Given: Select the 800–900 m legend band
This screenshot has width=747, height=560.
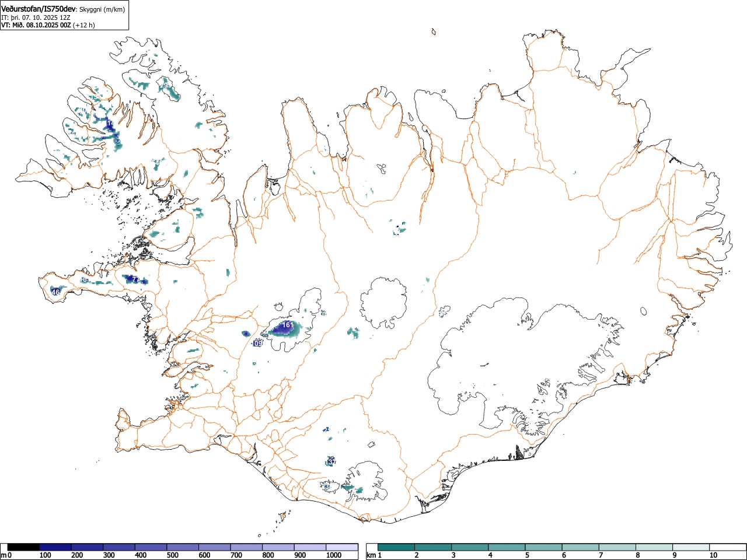Looking at the screenshot, I should [x=278, y=547].
